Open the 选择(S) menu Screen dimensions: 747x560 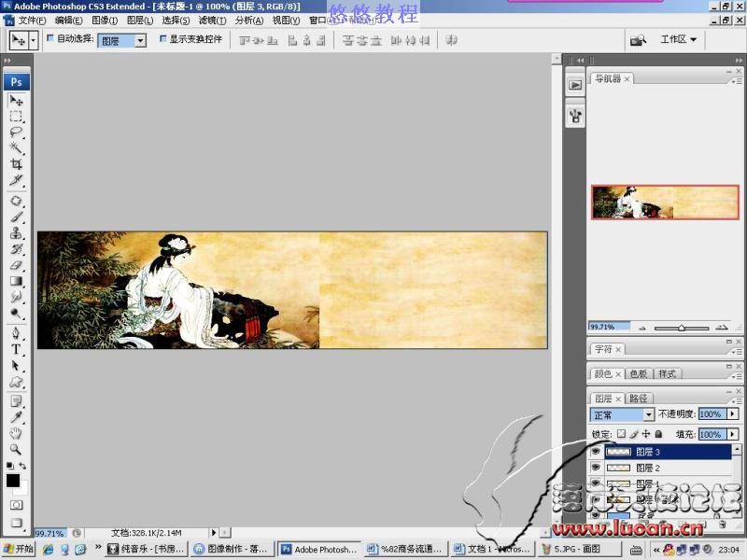(176, 21)
